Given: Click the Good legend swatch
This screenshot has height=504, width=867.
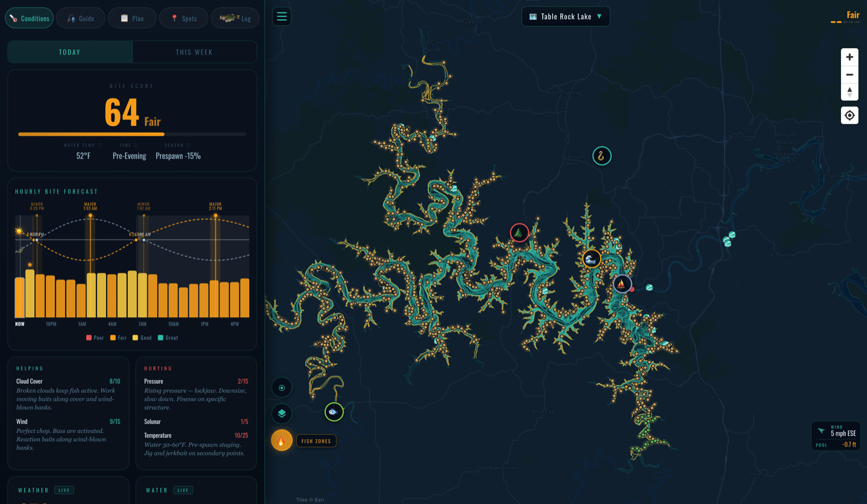Looking at the screenshot, I should (x=135, y=338).
